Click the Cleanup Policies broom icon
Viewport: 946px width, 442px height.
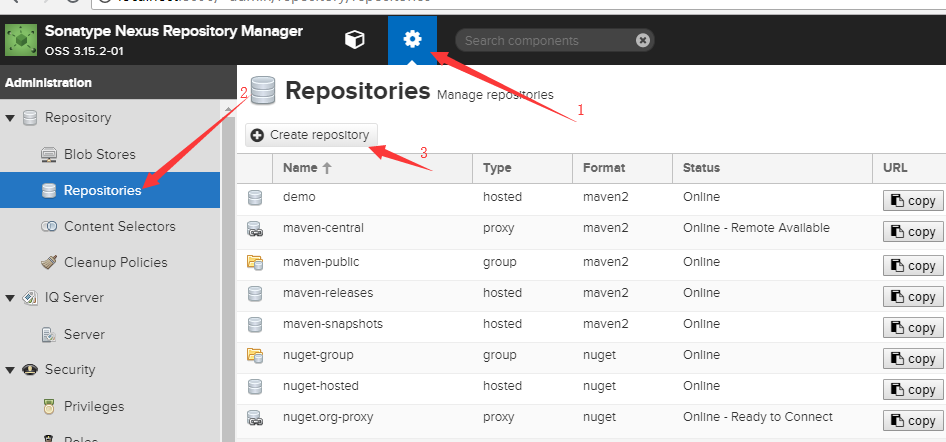click(49, 262)
